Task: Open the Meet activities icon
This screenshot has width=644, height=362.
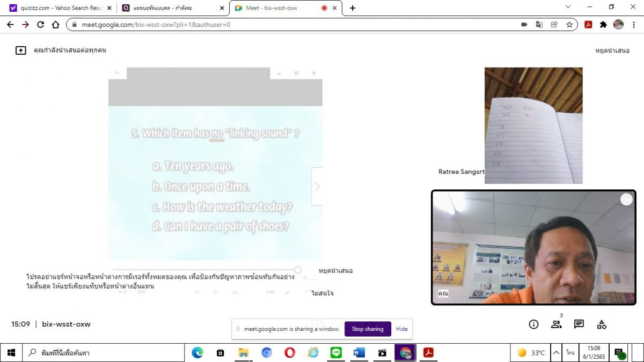Action: tap(602, 324)
